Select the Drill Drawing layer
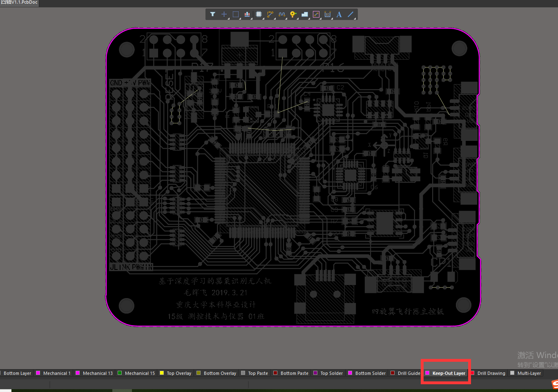Image resolution: width=558 pixels, height=392 pixels. coord(491,373)
